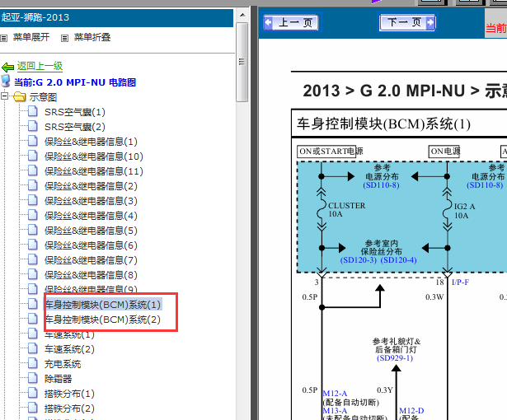Click the 车身控制模块(BCM)系统(1) diagram title
Screen dimensions: 507x420
[384, 124]
